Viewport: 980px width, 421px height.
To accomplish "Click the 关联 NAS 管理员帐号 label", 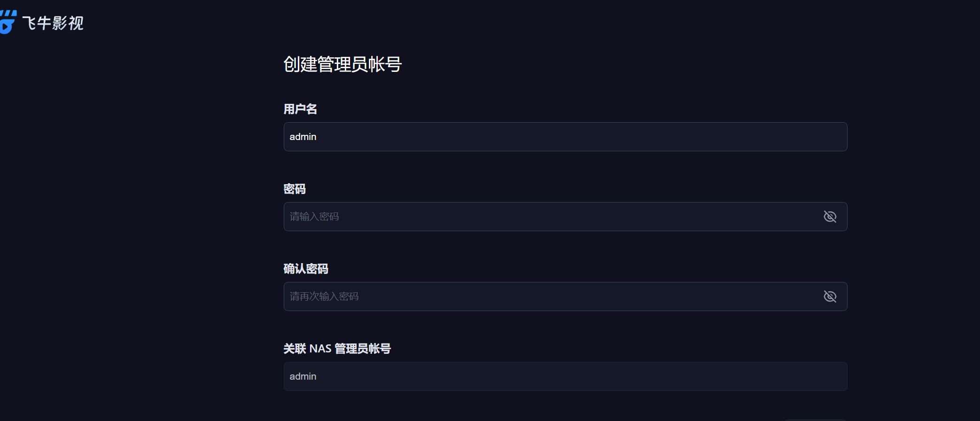I will (x=337, y=349).
